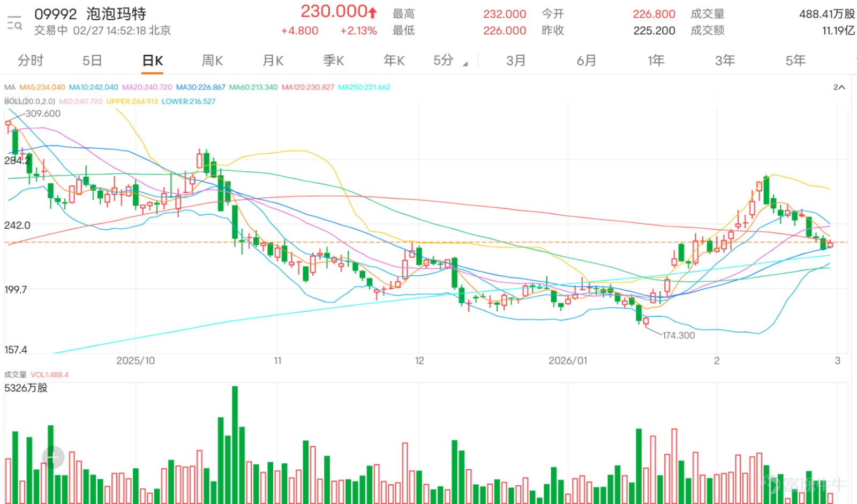The image size is (857, 504).
Task: Select the 日K daily candlestick tab
Action: (x=153, y=61)
